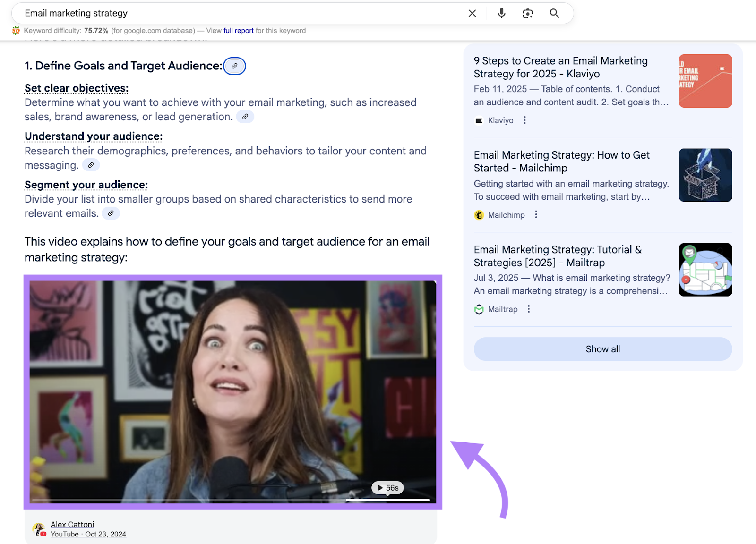
Task: Clear the search box with X icon
Action: pos(472,13)
